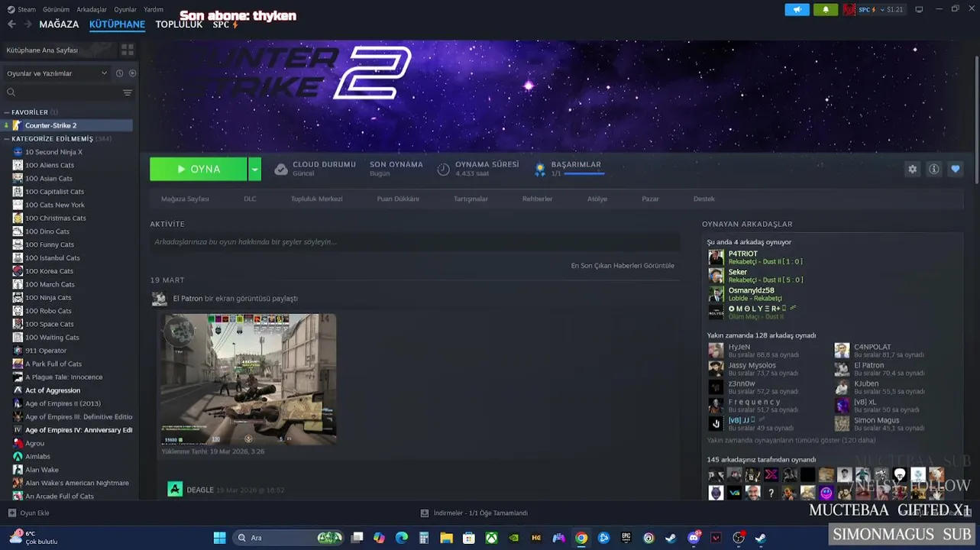
Task: Click the ready-to-play filter icon in sidebar
Action: click(132, 73)
